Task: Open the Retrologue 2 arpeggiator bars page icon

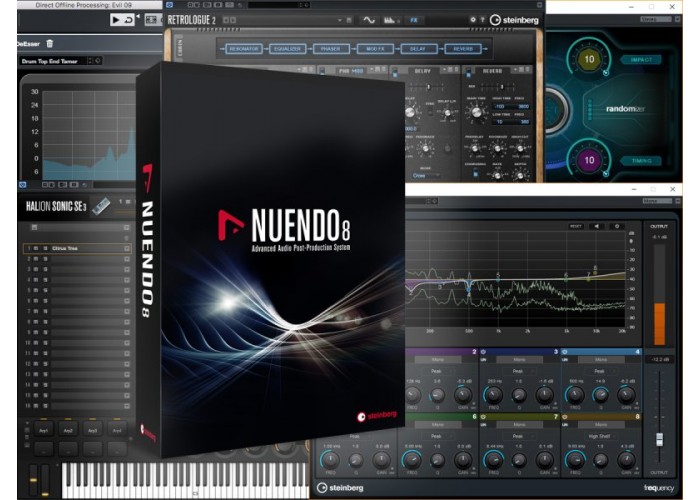Action: (390, 20)
